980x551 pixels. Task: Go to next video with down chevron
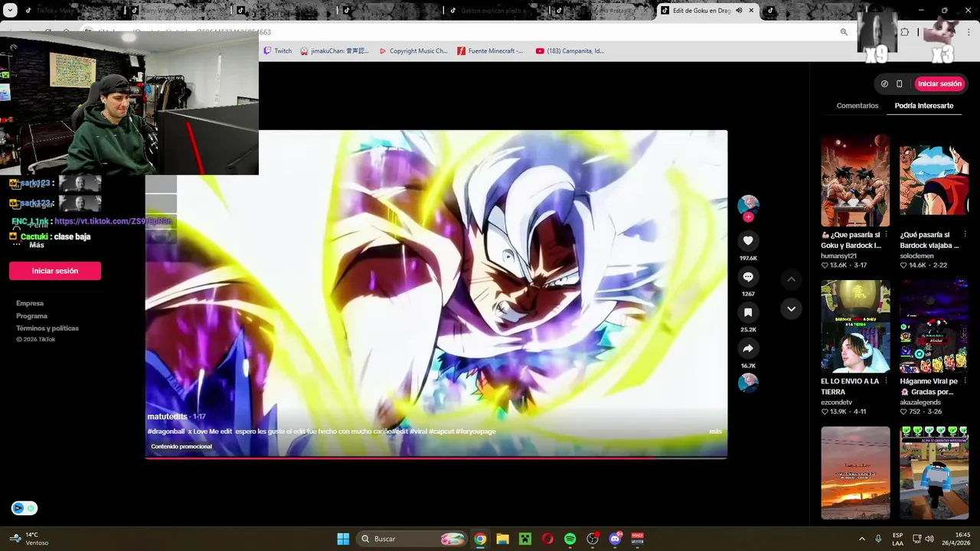(791, 309)
